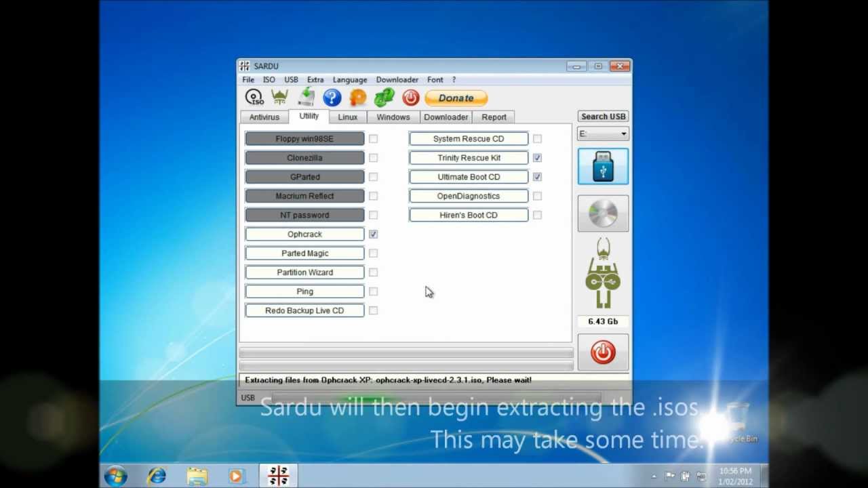868x488 pixels.
Task: Uncheck the Ophcrack checkbox
Action: (x=373, y=234)
